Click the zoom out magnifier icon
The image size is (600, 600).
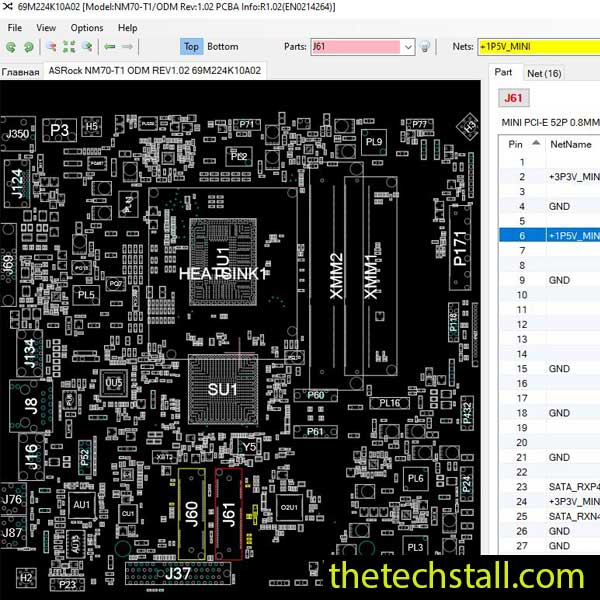[x=88, y=47]
